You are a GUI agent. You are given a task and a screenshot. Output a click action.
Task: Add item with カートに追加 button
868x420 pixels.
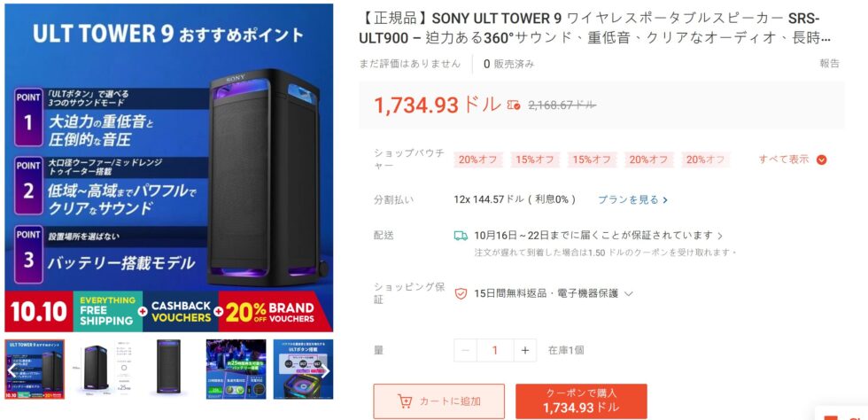[439, 401]
